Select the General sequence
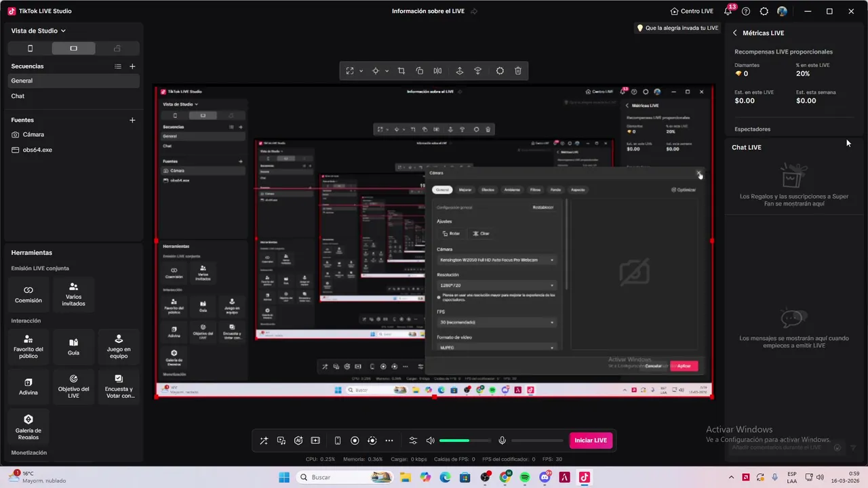The image size is (868, 488). pyautogui.click(x=73, y=81)
